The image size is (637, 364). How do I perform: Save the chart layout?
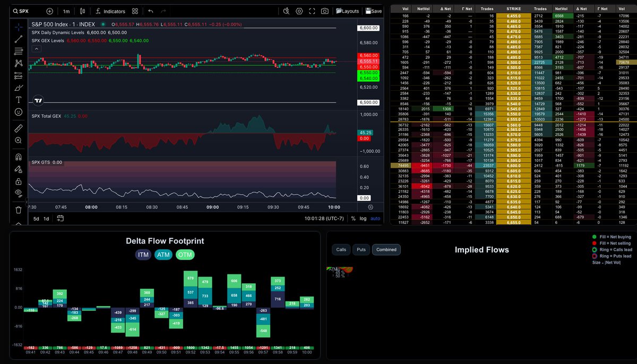click(x=373, y=11)
